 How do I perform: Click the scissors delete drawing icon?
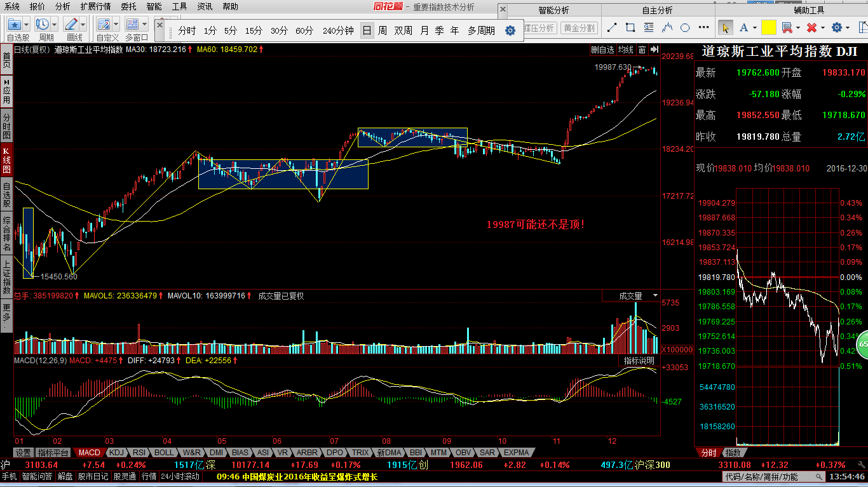click(x=787, y=27)
